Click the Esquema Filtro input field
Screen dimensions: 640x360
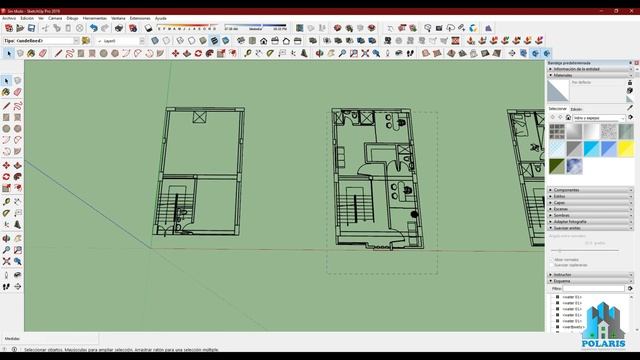click(594, 289)
